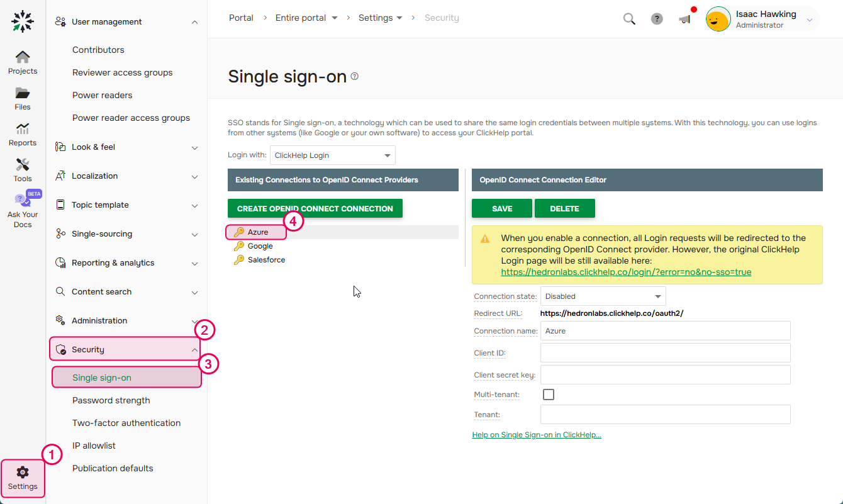Open the Reports panel
This screenshot has width=843, height=504.
click(x=23, y=133)
